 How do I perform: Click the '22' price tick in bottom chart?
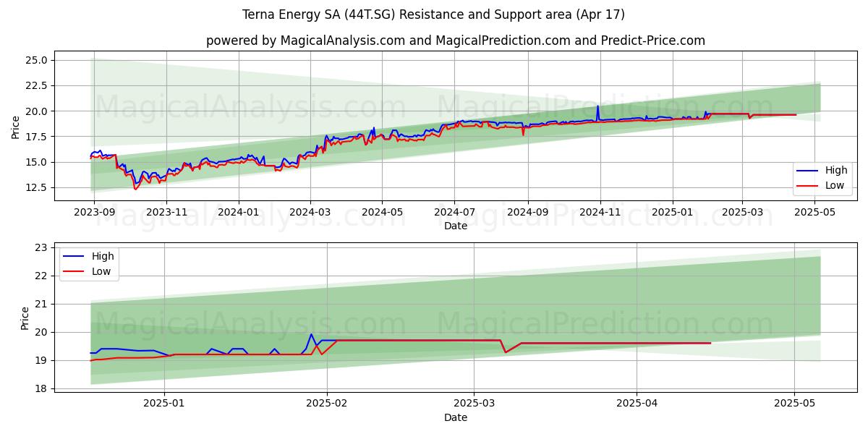(42, 276)
